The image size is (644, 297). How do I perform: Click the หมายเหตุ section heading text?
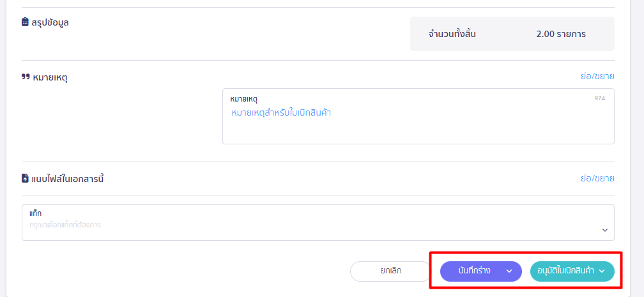click(50, 77)
